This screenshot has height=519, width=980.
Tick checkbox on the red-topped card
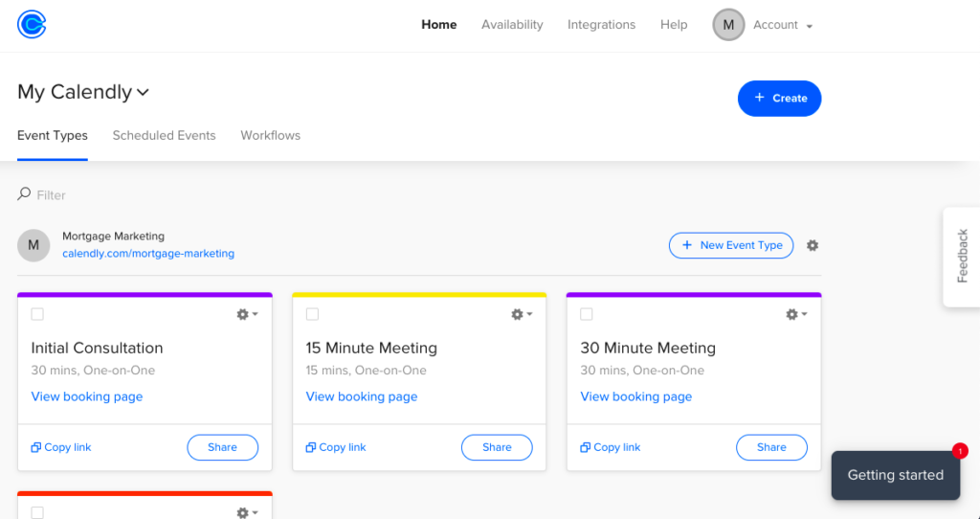tap(37, 512)
